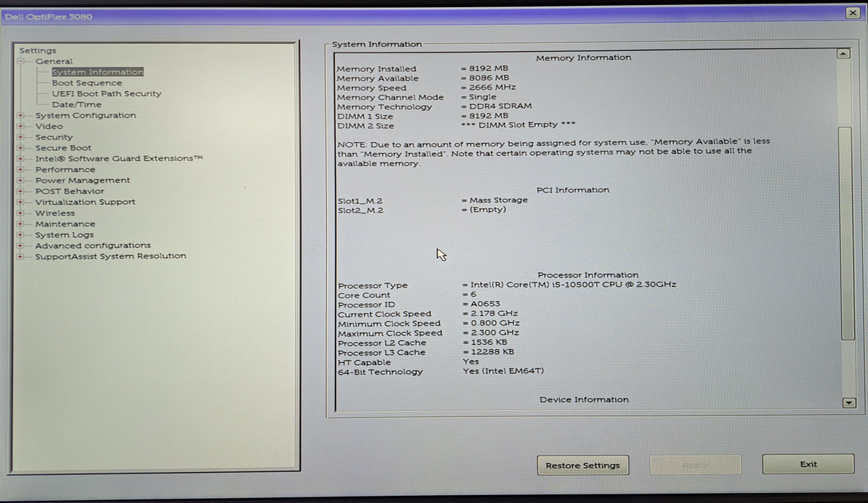The width and height of the screenshot is (868, 503).
Task: Select the General category label
Action: point(54,62)
